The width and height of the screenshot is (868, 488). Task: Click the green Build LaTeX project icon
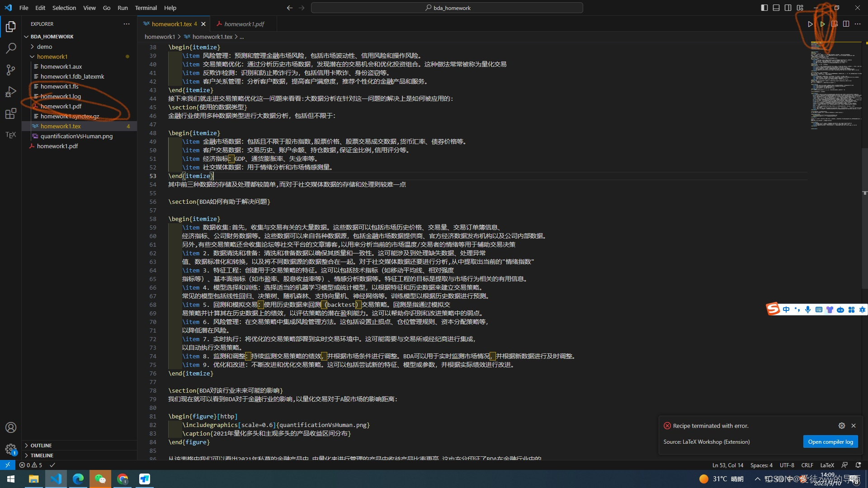click(x=822, y=24)
